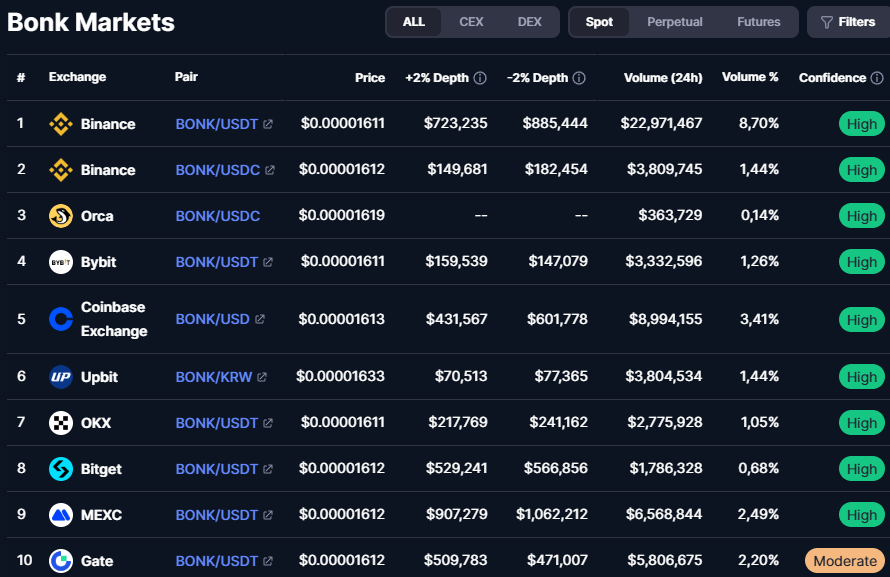Click the Gate exchange logo
This screenshot has width=890, height=577.
pyautogui.click(x=61, y=561)
